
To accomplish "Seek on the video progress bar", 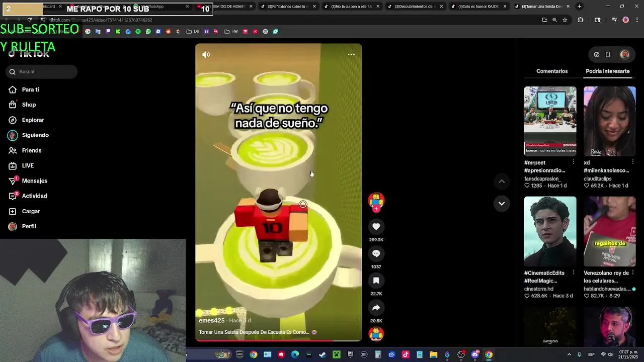I will click(x=278, y=341).
